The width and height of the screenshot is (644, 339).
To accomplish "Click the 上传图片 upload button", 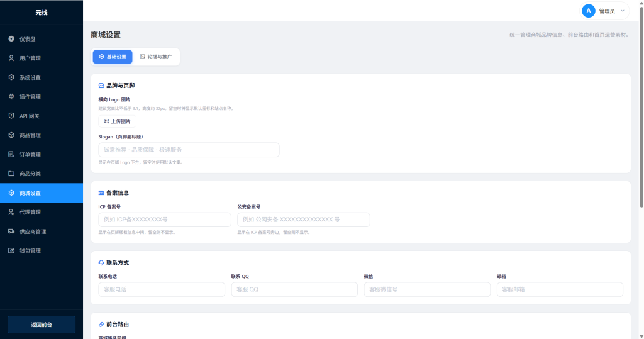I will pos(117,121).
